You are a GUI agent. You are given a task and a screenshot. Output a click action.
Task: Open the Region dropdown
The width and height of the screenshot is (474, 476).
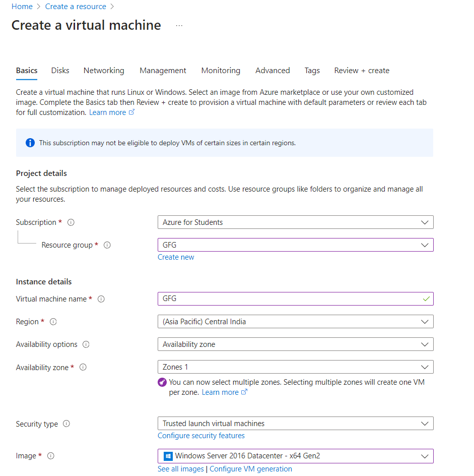295,322
